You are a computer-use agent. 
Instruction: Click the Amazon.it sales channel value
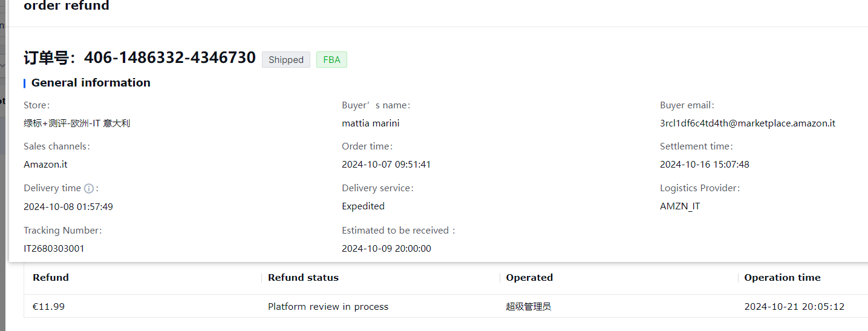coord(46,165)
